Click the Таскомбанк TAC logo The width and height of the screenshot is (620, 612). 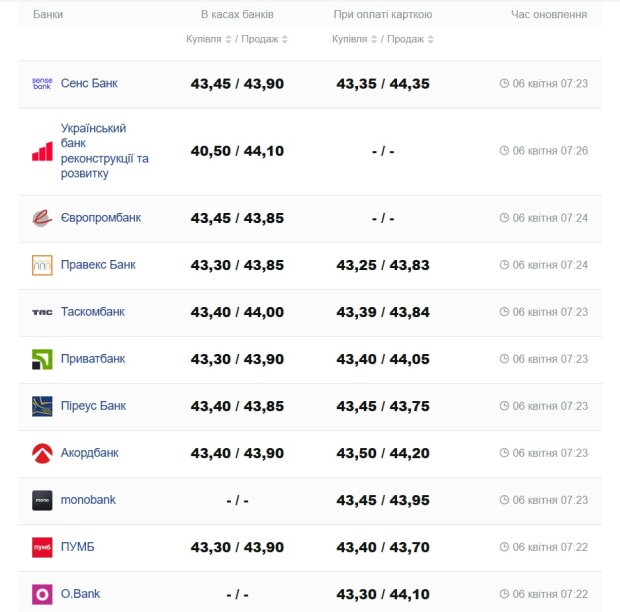pyautogui.click(x=42, y=312)
